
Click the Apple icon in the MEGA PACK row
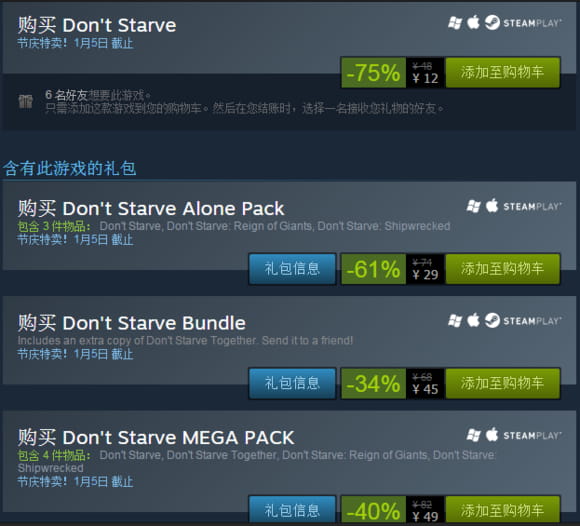point(492,435)
